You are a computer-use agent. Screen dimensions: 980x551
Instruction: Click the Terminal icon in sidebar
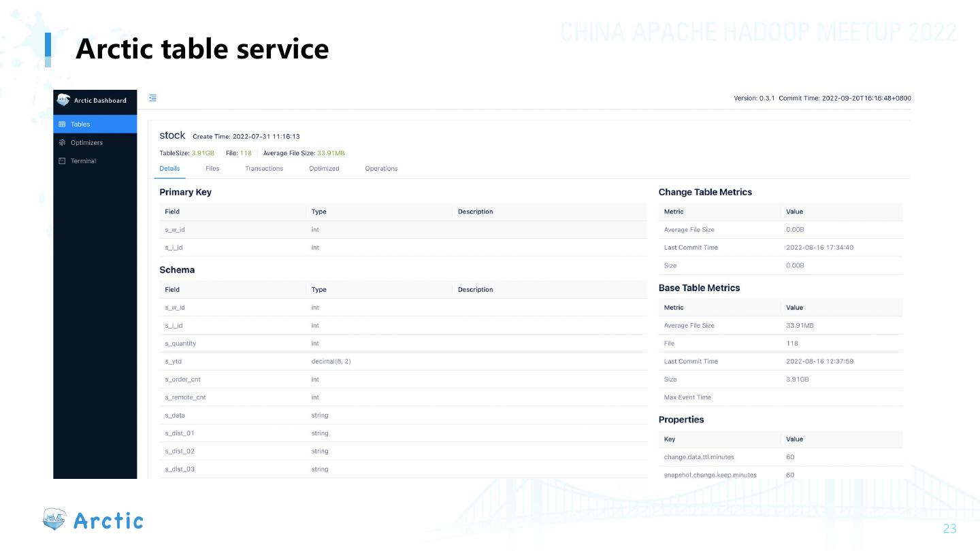62,161
